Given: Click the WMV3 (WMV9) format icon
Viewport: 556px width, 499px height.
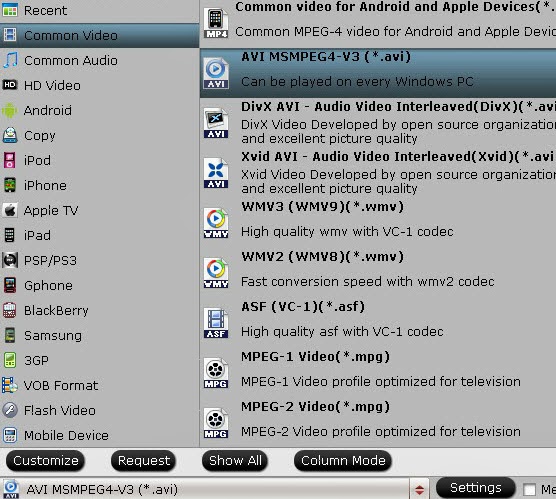Looking at the screenshot, I should click(216, 223).
